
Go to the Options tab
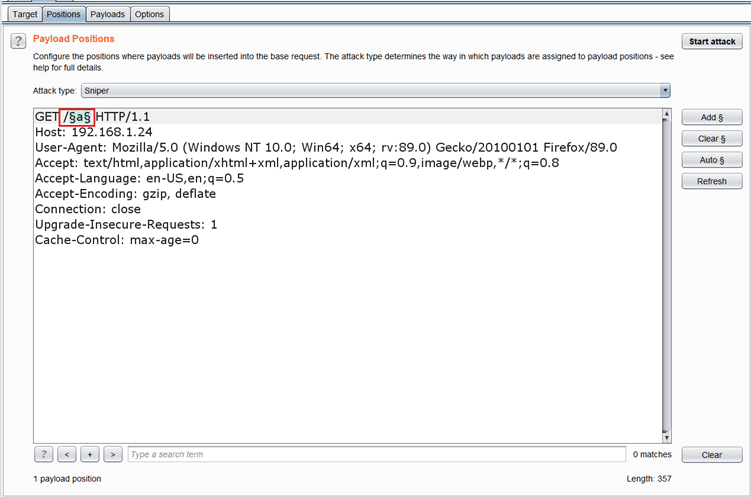point(149,14)
